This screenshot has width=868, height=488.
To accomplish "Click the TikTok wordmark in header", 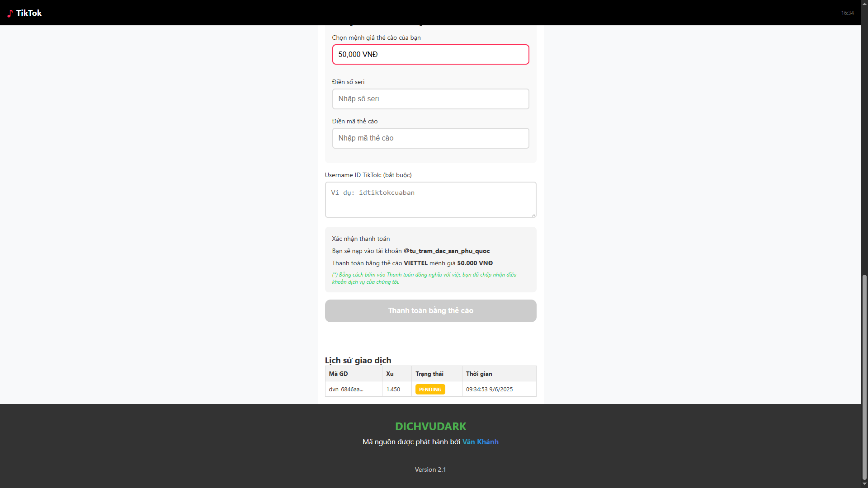I will pyautogui.click(x=29, y=13).
